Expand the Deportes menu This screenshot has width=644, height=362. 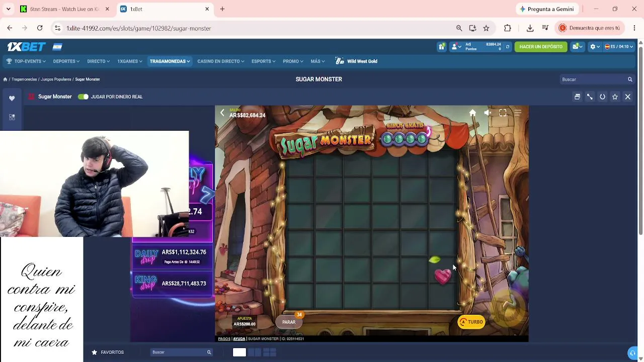66,61
